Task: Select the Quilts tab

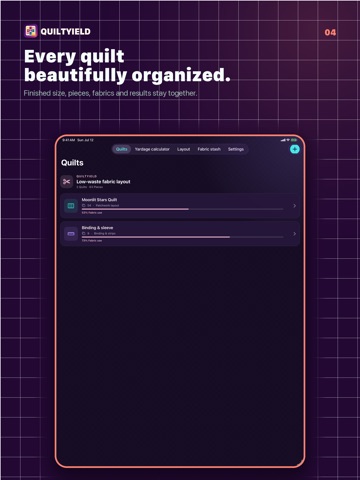Action: pyautogui.click(x=121, y=149)
